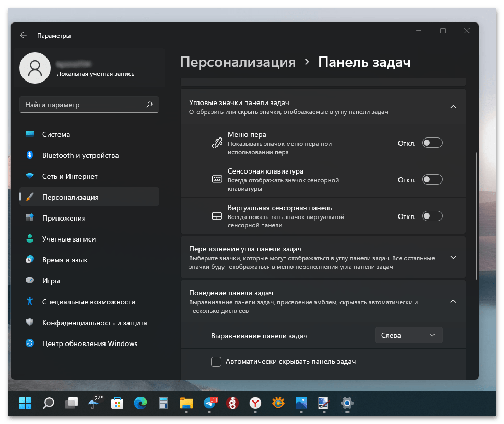This screenshot has height=424, width=504.
Task: Go to Персонализация breadcrumb link
Action: coord(238,62)
